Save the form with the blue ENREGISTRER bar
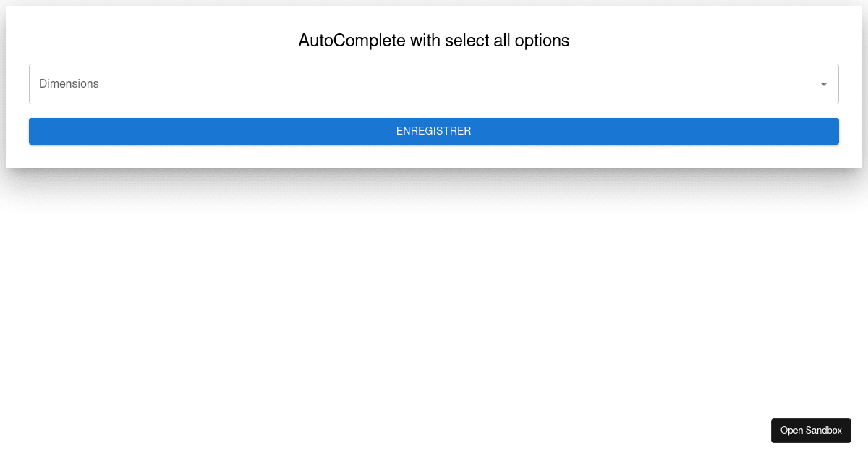The height and width of the screenshot is (456, 868). tap(434, 131)
